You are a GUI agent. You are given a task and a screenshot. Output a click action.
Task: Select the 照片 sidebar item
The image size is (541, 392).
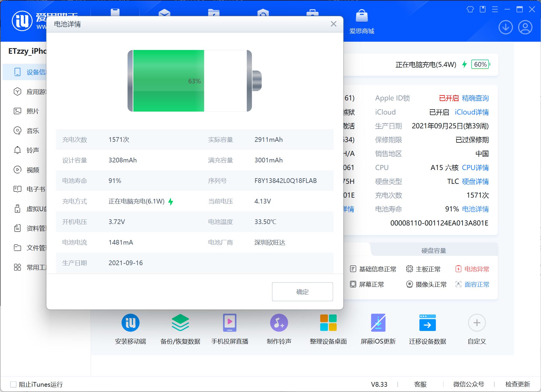pos(26,111)
